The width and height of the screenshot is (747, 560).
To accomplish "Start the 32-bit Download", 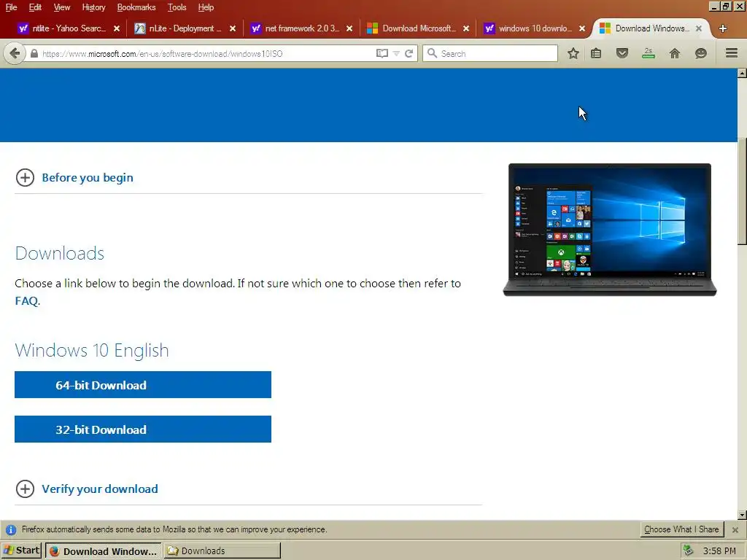I will 143,429.
